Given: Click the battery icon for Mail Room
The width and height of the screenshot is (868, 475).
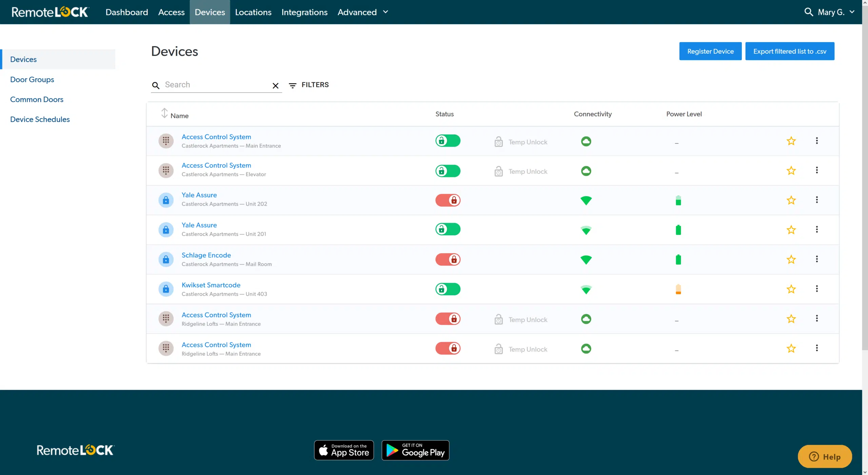Looking at the screenshot, I should click(678, 260).
